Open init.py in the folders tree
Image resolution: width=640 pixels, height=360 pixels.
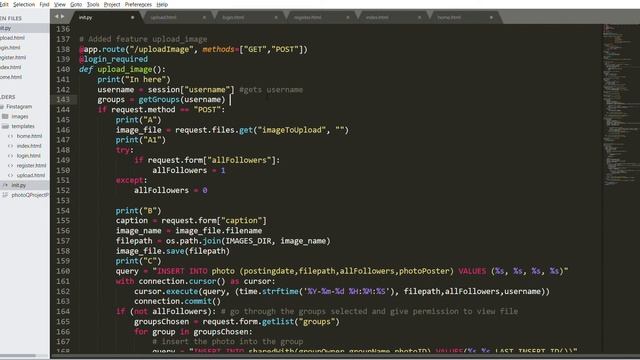coord(19,185)
